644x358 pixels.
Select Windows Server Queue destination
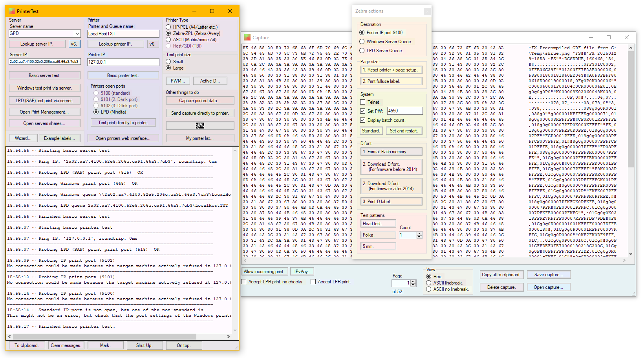click(x=362, y=42)
